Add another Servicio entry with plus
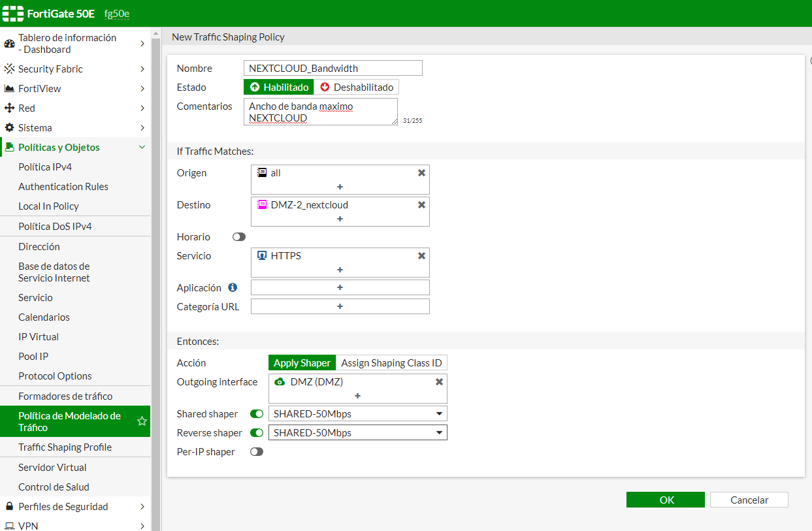The height and width of the screenshot is (531, 812). (x=340, y=270)
